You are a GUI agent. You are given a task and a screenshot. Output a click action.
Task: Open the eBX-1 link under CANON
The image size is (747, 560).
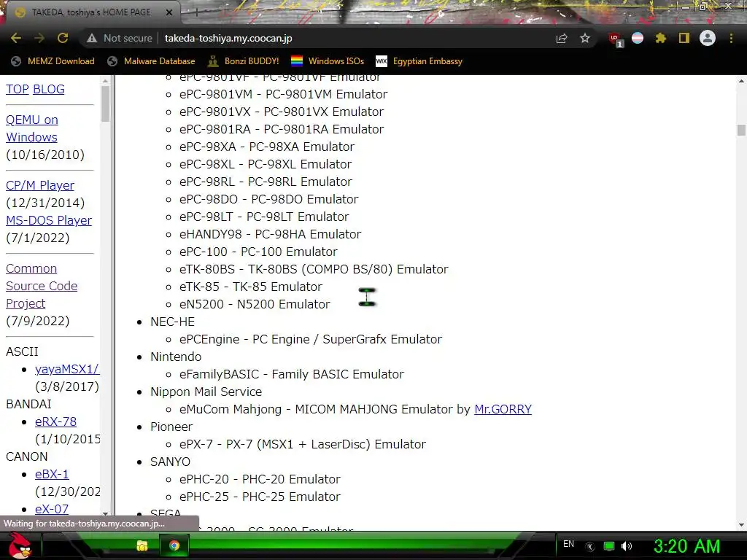point(52,474)
